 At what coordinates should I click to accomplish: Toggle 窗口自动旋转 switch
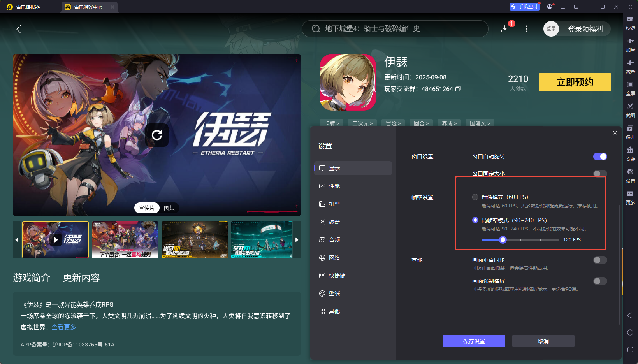tap(600, 157)
